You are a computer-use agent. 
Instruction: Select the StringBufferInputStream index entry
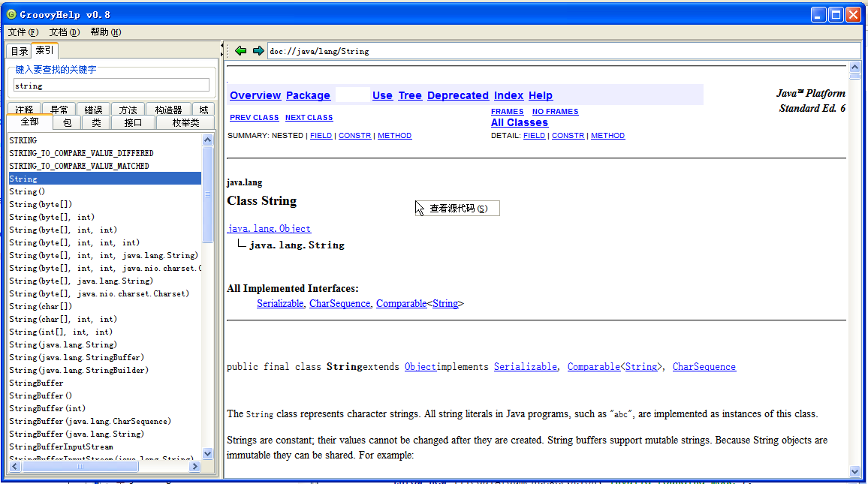pos(104,446)
